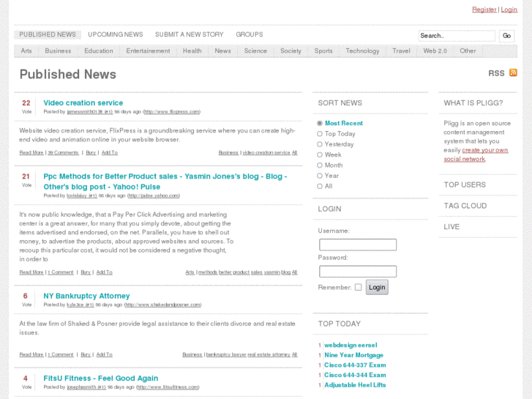Viewport: 532px width, 399px height.
Task: Open the Published News tab
Action: pos(48,34)
